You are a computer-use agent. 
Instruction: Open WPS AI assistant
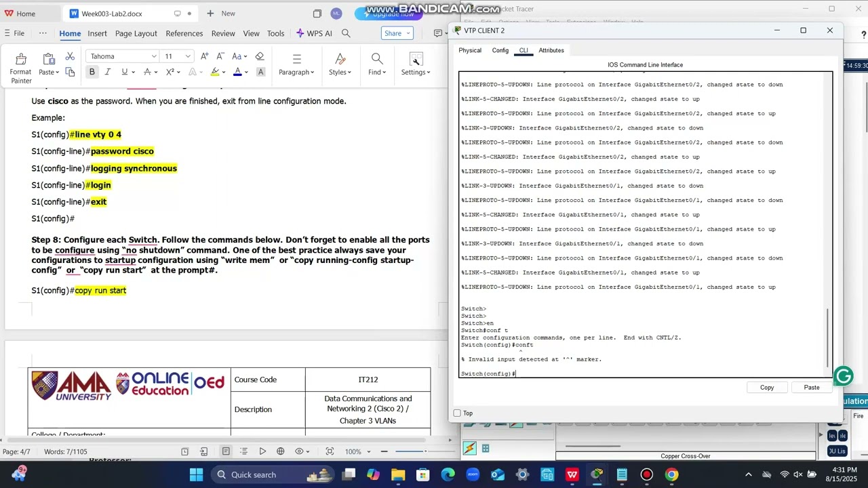[x=314, y=33]
